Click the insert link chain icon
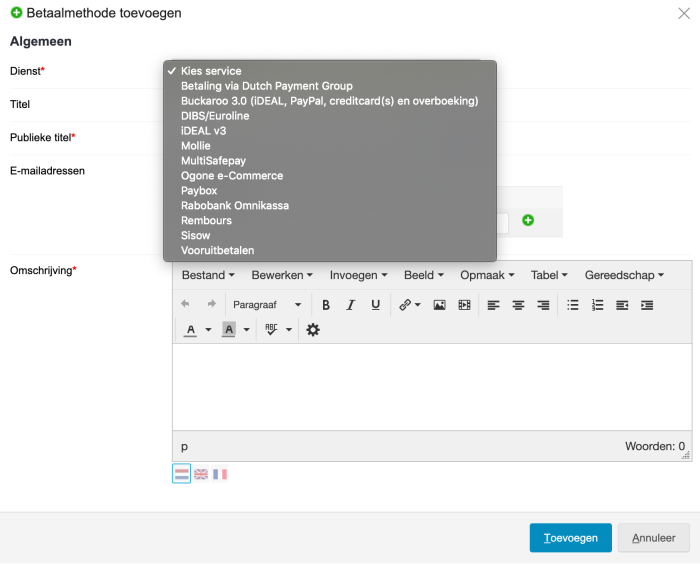Viewport: 700px width, 564px height. click(x=405, y=305)
